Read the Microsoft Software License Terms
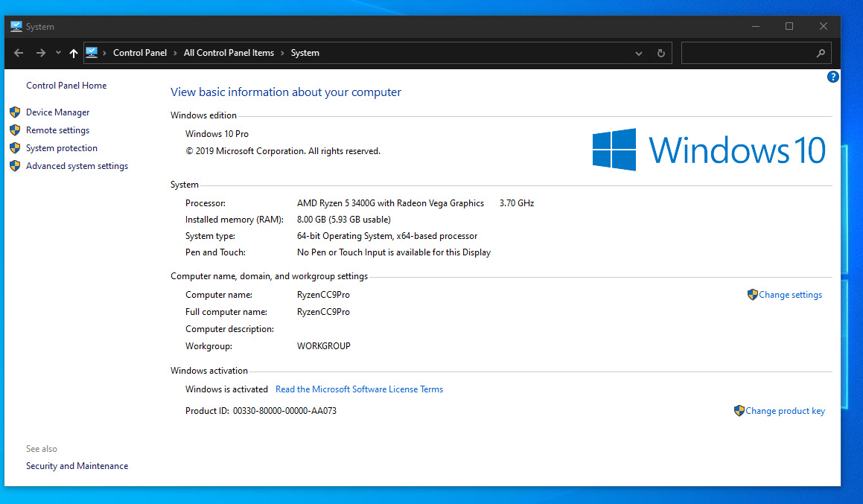Screen dimensions: 863x504 (x=359, y=389)
